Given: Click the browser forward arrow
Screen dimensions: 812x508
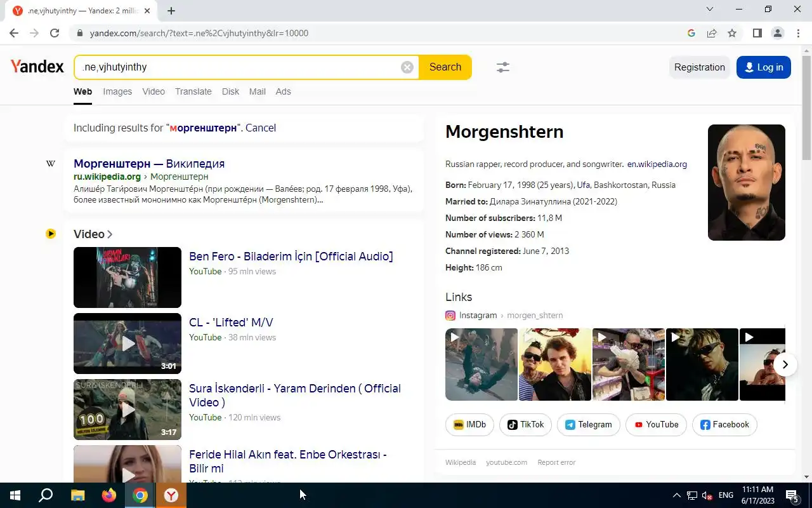Looking at the screenshot, I should point(34,33).
